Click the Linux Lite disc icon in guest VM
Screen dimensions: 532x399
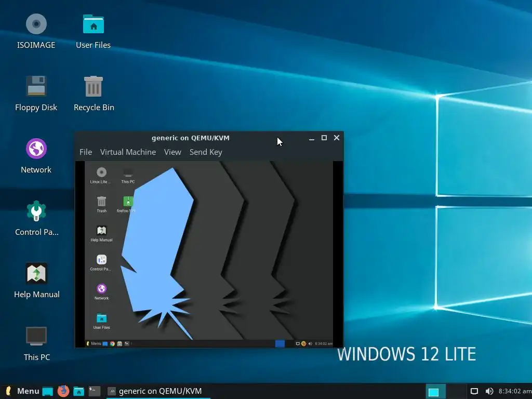click(x=101, y=172)
